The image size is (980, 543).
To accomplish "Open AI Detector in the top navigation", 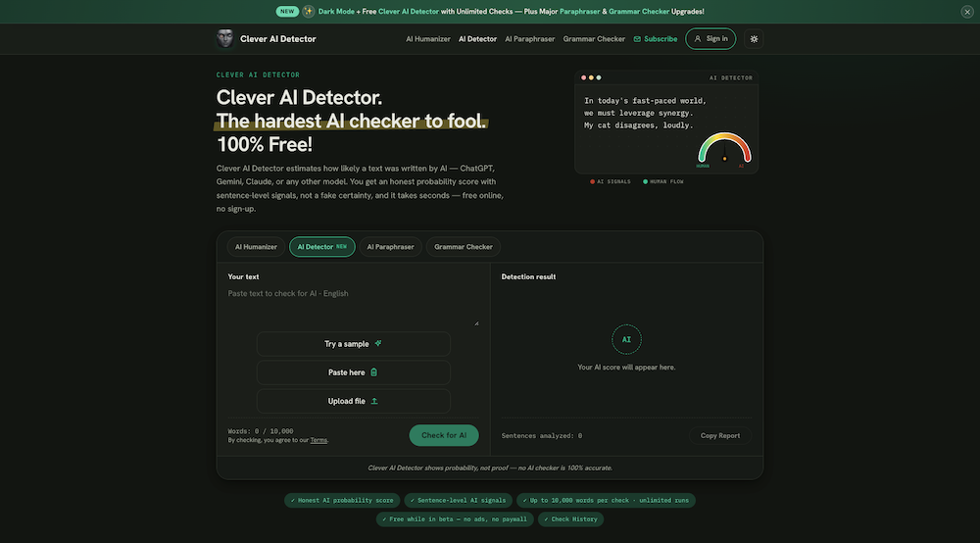I will coord(477,39).
